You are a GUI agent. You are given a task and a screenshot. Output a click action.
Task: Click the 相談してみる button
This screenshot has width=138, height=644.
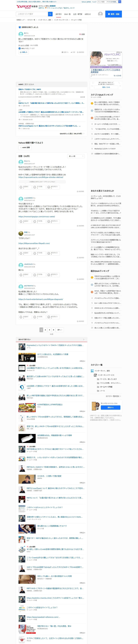point(106,87)
